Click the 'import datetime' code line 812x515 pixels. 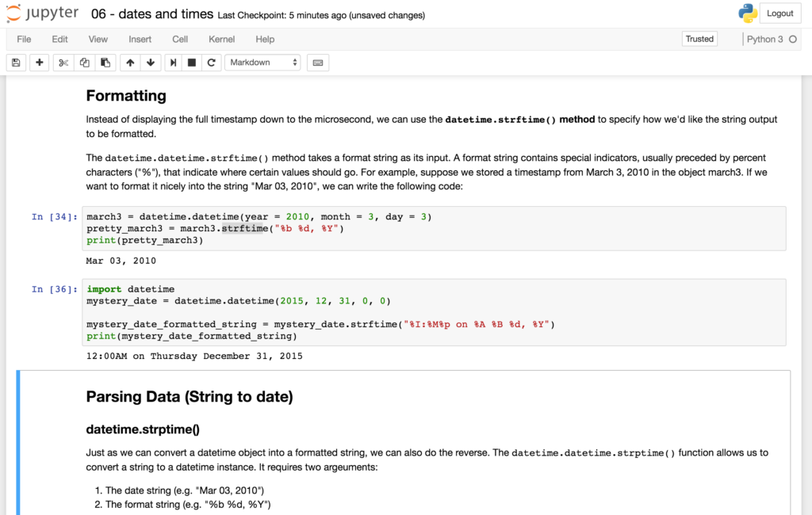(x=131, y=289)
